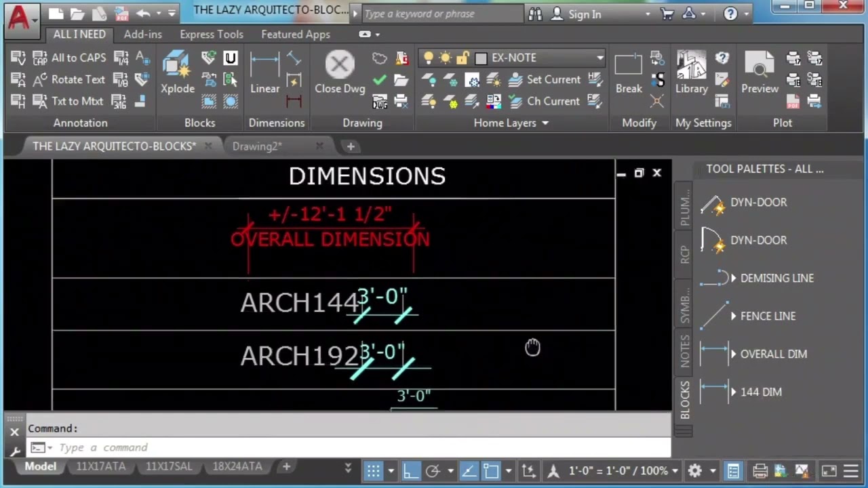868x488 pixels.
Task: Click the Break tool in Modify panel
Action: (x=629, y=73)
